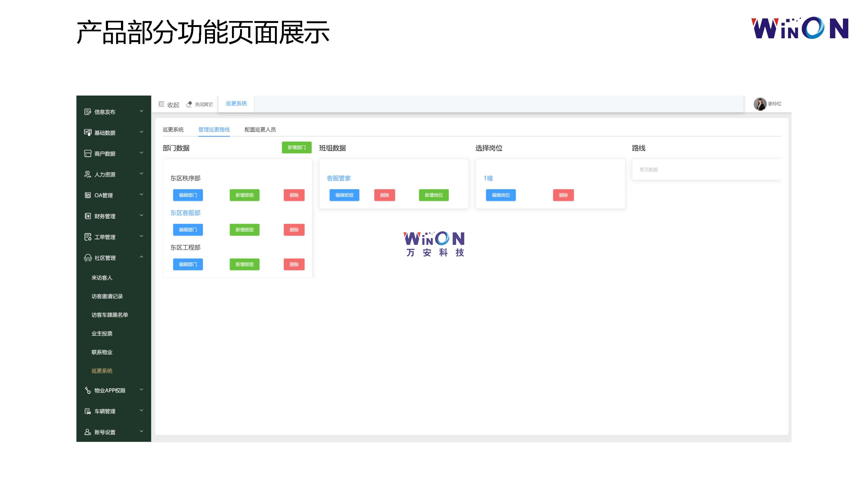The image size is (868, 488).
Task: Click 编辑部门 for 东区工程部
Action: [x=188, y=265]
